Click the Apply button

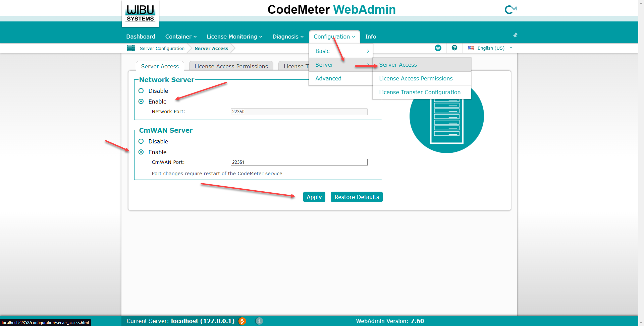(314, 197)
